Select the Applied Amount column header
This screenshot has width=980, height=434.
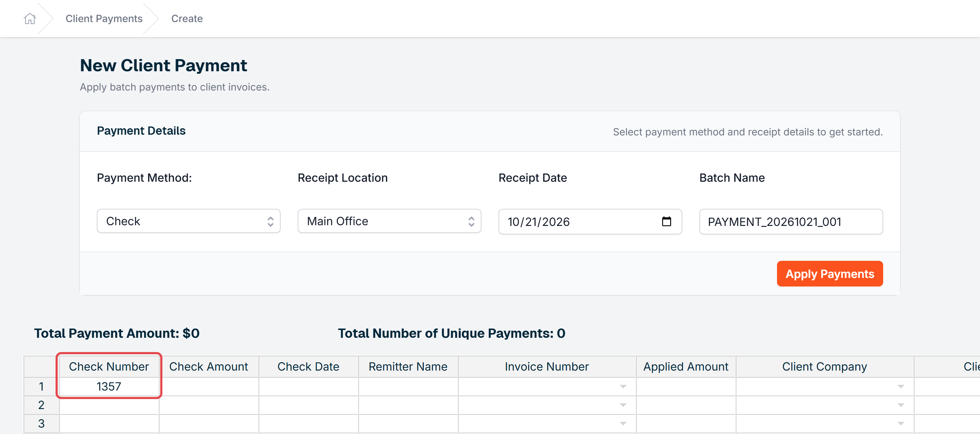(x=686, y=367)
